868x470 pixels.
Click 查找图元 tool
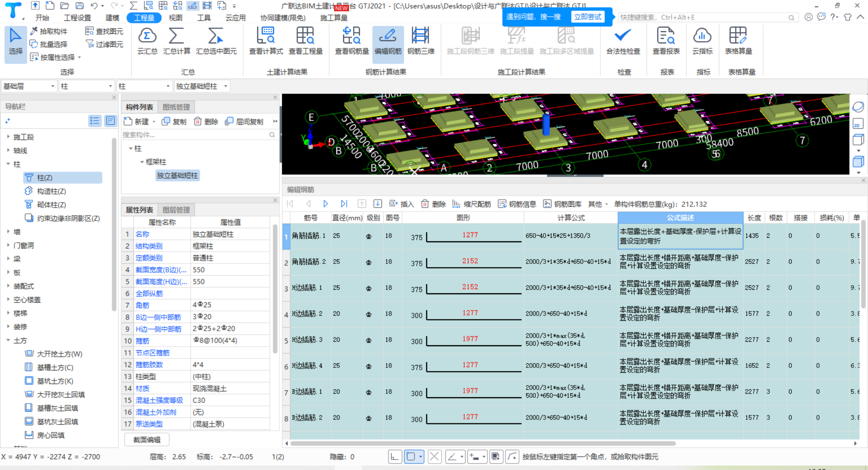(104, 31)
